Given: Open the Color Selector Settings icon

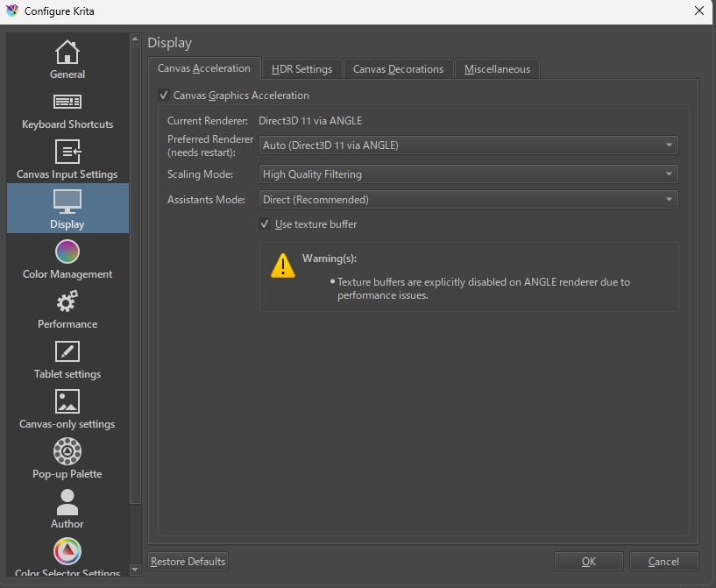Looking at the screenshot, I should click(67, 551).
